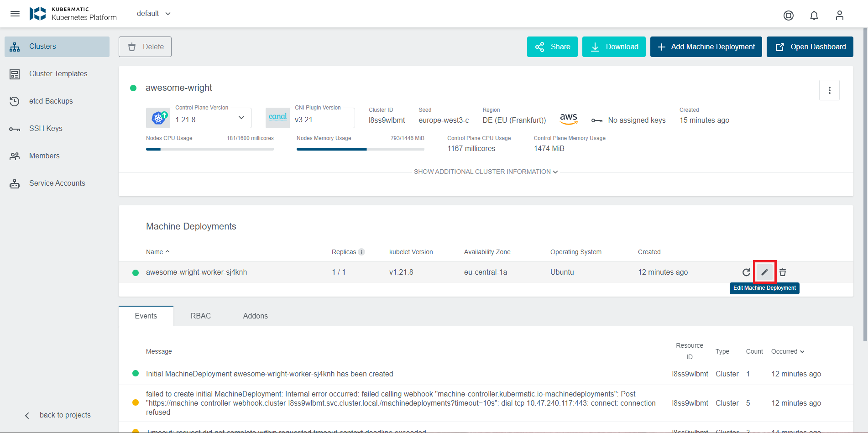Open the default project dropdown

(153, 13)
